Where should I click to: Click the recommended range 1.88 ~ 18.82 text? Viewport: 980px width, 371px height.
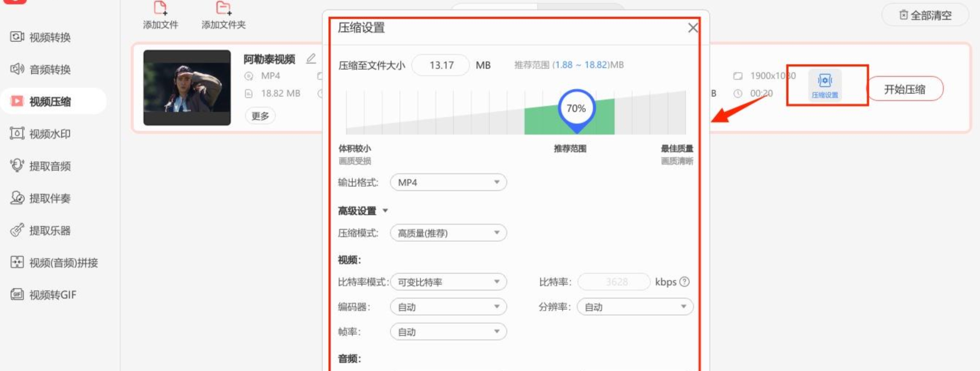[580, 65]
